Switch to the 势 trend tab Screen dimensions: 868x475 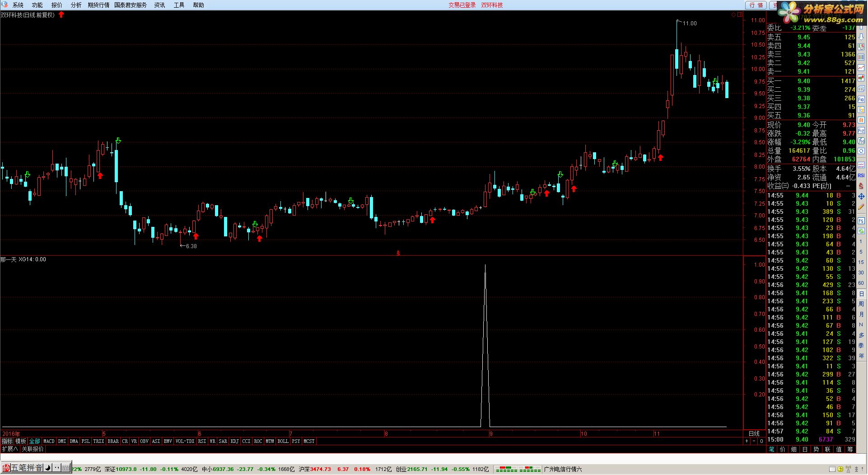816,449
